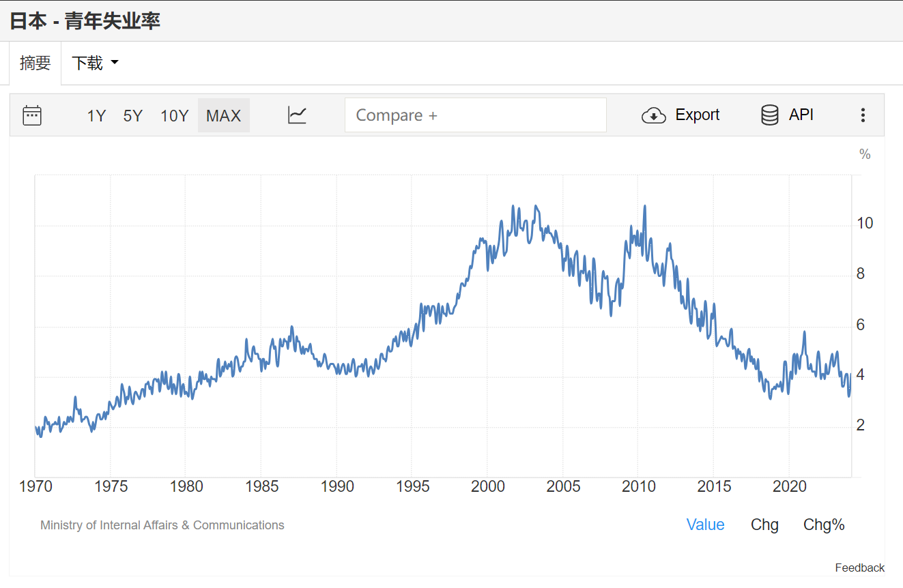
Task: Click the 下载 dropdown arrow
Action: click(x=115, y=63)
